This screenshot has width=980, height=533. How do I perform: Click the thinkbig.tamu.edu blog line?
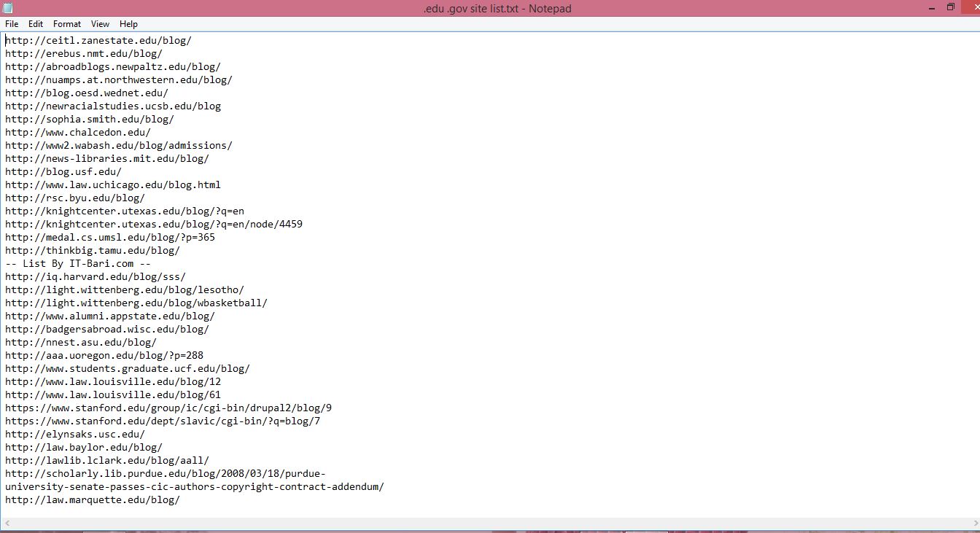point(93,251)
